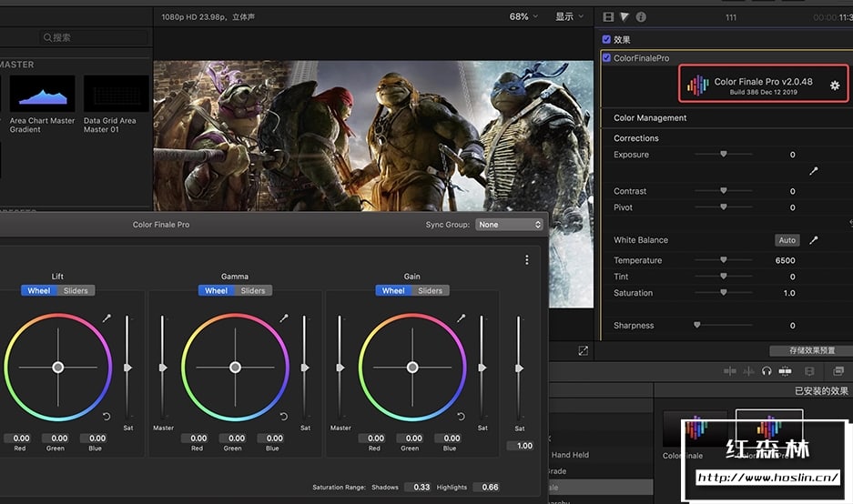
Task: Switch Lift to Wheel mode
Action: point(39,290)
